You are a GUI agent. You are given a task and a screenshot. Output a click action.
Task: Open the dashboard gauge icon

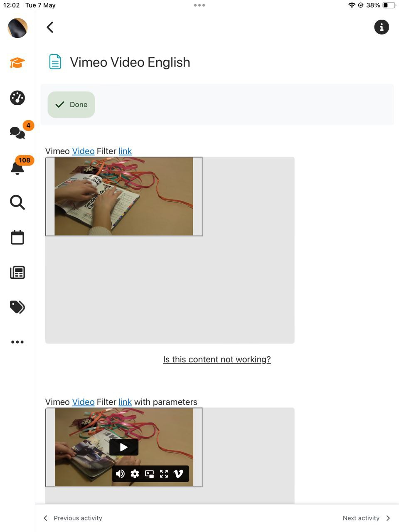(17, 98)
